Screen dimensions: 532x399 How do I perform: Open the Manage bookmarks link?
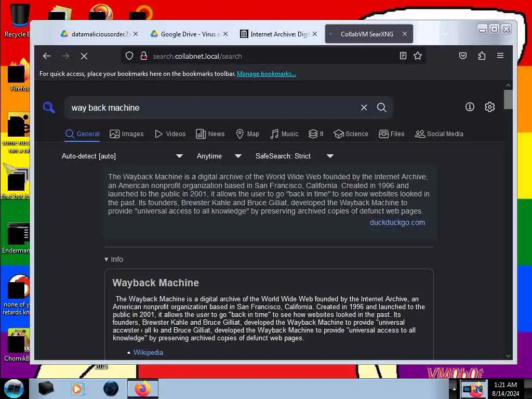(267, 74)
